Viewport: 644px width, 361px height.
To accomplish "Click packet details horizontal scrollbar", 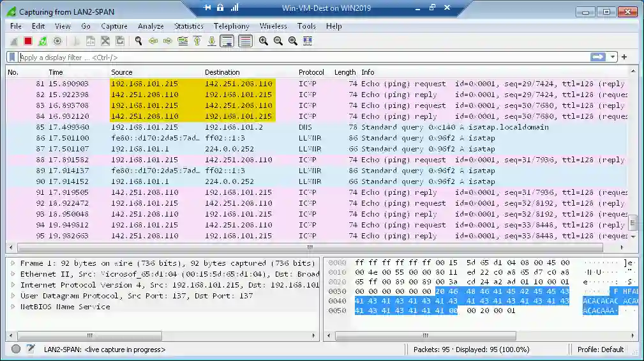I will point(89,335).
